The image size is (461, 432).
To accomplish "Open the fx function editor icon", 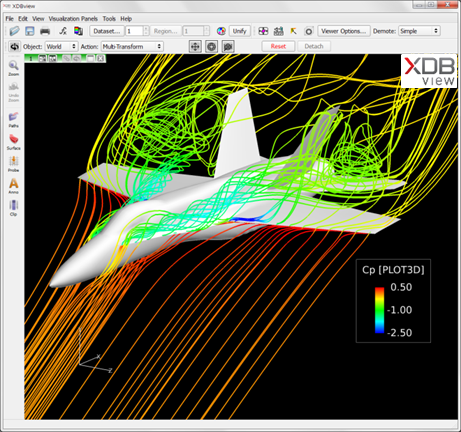I will [63, 31].
